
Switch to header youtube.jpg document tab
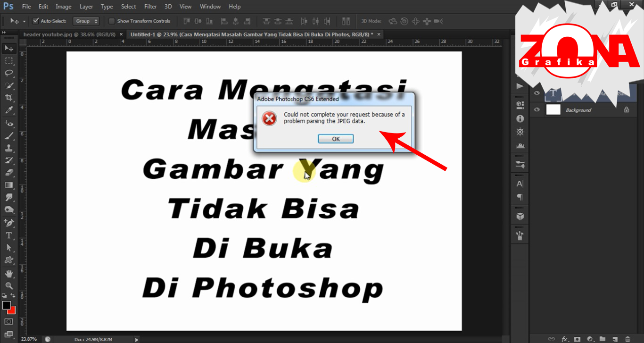(x=70, y=34)
